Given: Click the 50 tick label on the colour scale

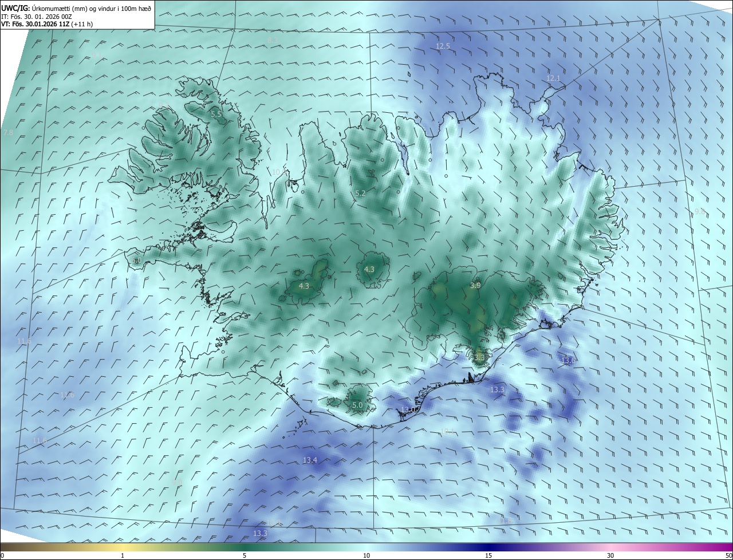Looking at the screenshot, I should (x=728, y=555).
